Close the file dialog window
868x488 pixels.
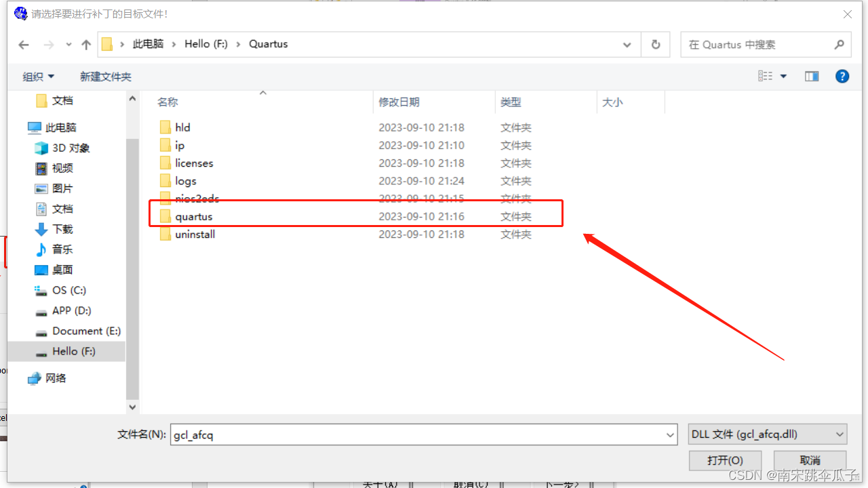[x=848, y=14]
